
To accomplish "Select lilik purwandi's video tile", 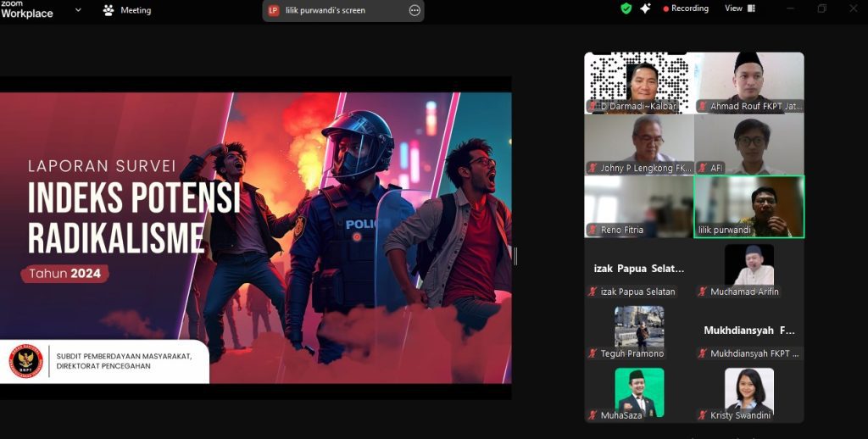I will pos(749,207).
